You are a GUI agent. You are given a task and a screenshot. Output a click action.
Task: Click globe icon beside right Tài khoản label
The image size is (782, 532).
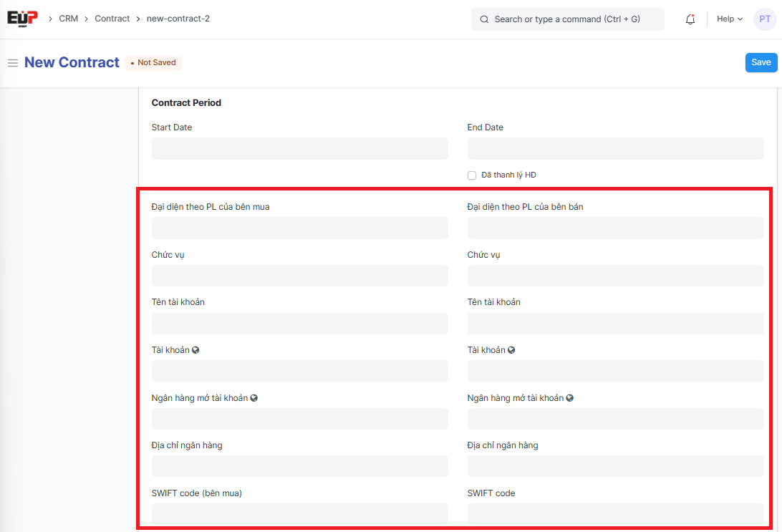coord(511,350)
